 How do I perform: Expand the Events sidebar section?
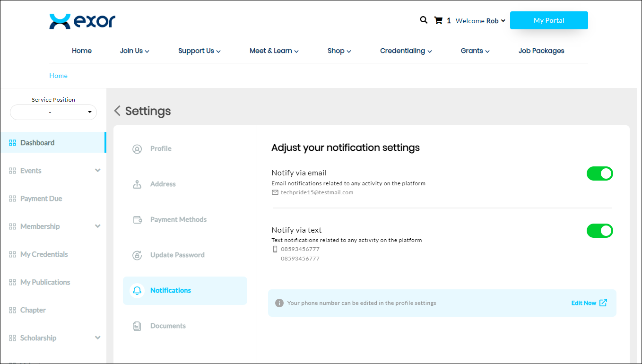(98, 171)
